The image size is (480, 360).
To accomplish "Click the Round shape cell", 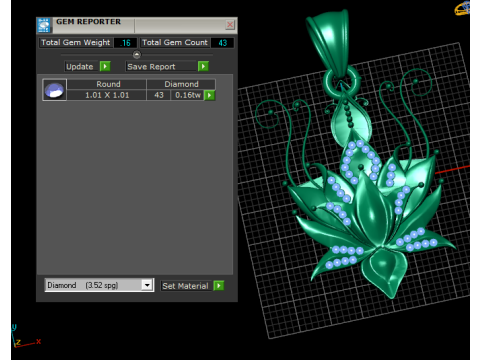I will point(108,84).
